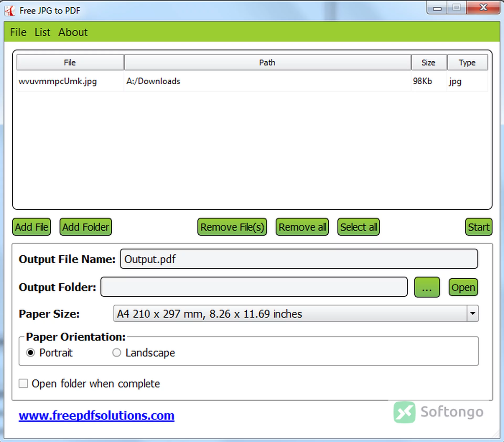This screenshot has width=504, height=442.
Task: Browse for output folder with ... button
Action: pyautogui.click(x=427, y=287)
